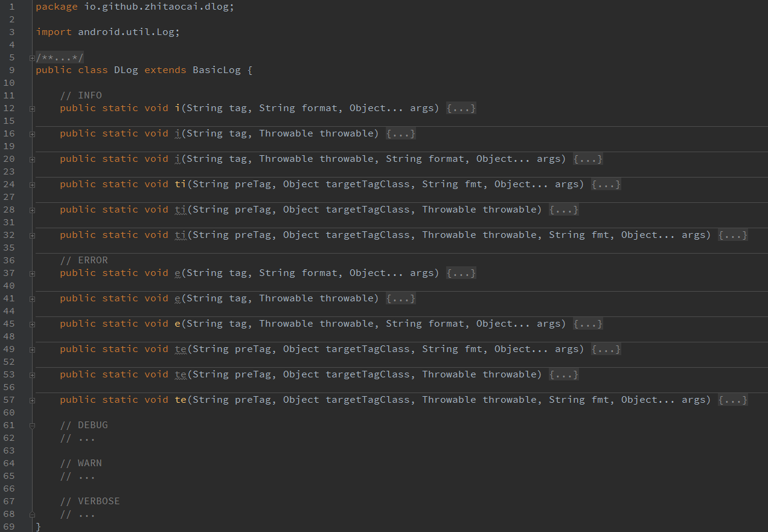This screenshot has height=532, width=768.
Task: Click the // ERROR comment
Action: pos(84,260)
